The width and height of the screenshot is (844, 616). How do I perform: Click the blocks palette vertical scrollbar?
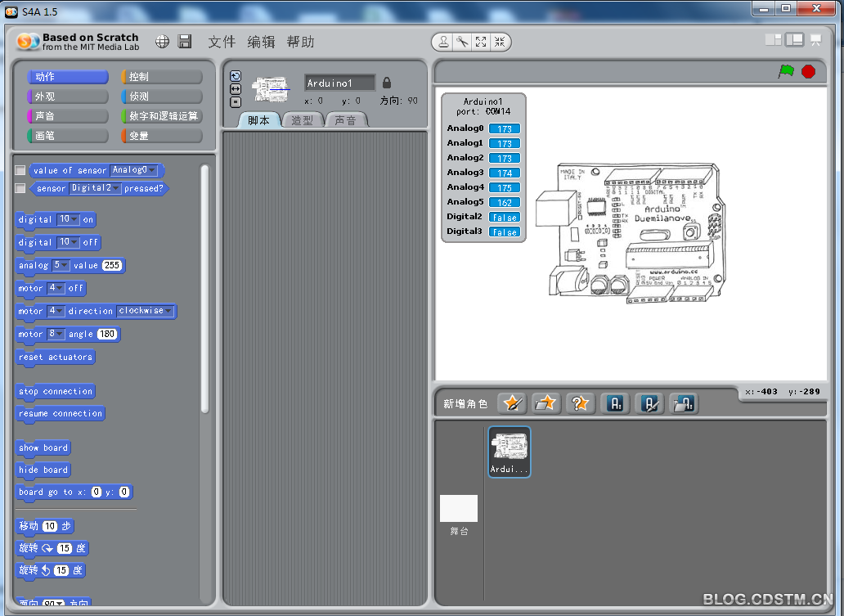tap(204, 286)
